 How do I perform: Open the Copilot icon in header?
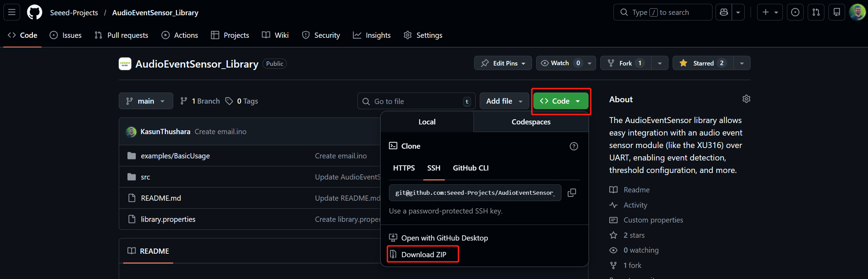(724, 12)
